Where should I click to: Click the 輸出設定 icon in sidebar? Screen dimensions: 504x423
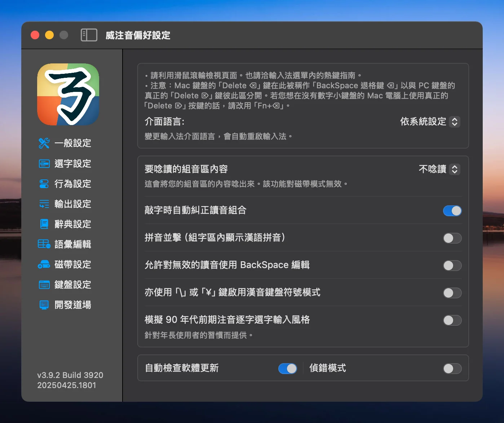coord(44,204)
